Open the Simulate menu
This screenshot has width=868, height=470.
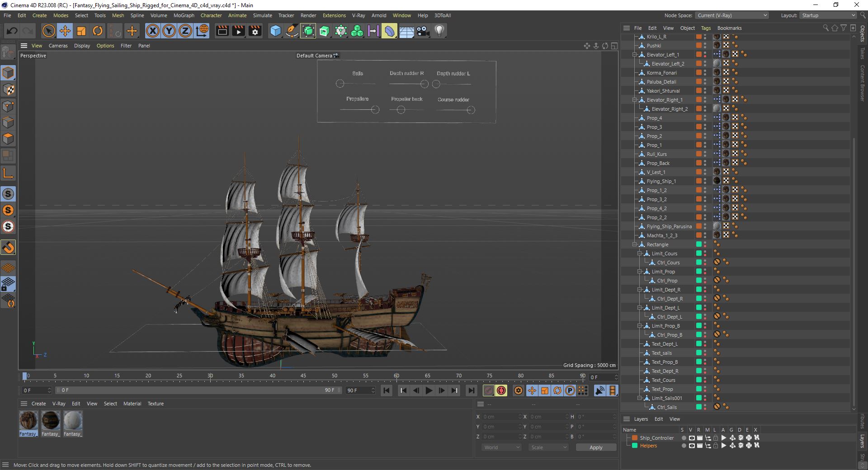coord(263,15)
